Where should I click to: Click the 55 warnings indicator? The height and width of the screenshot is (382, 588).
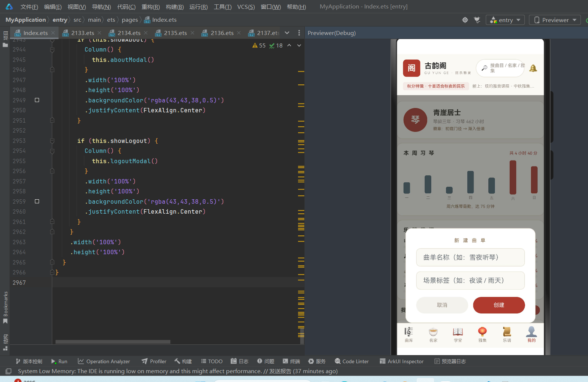click(259, 45)
